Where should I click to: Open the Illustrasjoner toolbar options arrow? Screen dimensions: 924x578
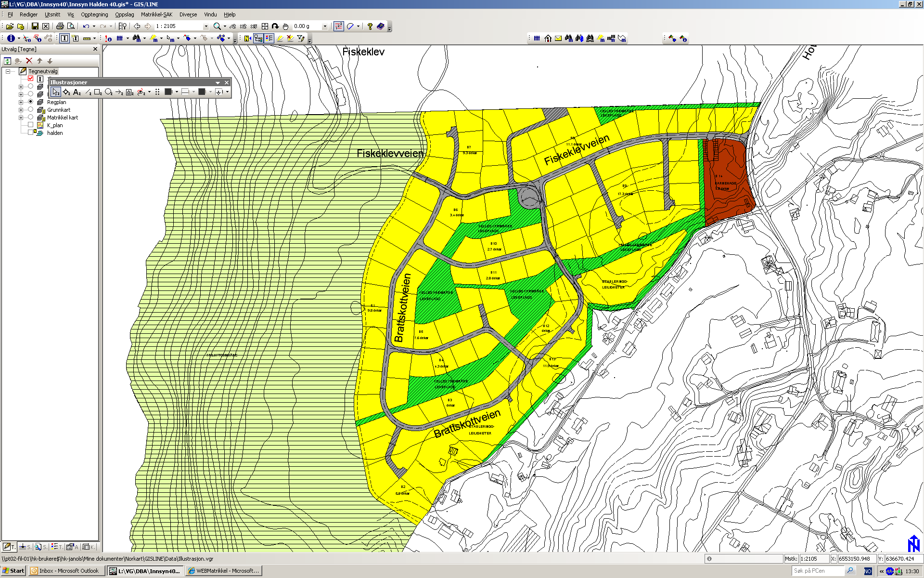pos(218,83)
